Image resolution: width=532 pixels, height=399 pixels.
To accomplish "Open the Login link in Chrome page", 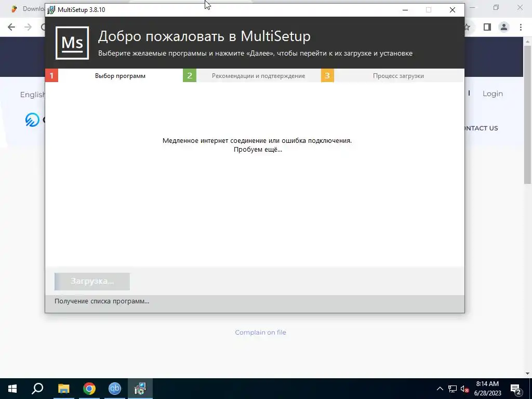I will point(493,94).
